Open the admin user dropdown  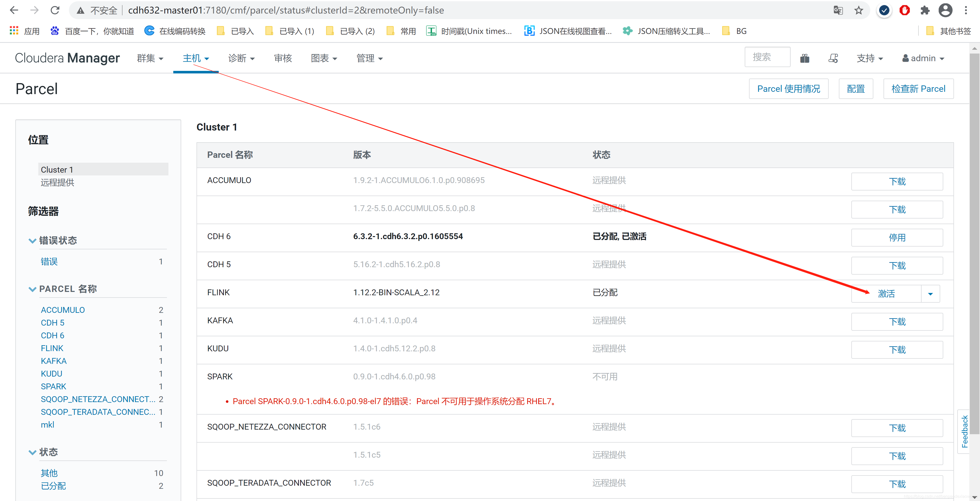(923, 58)
